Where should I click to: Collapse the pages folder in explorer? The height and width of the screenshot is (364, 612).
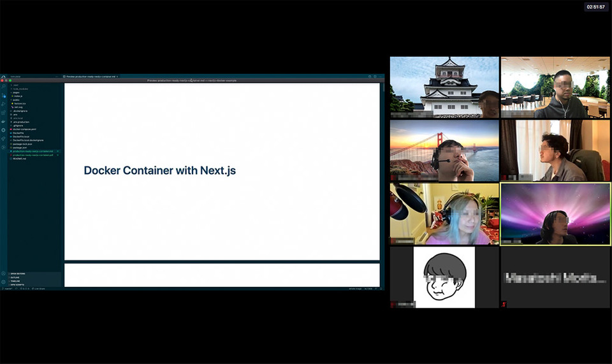coord(16,92)
